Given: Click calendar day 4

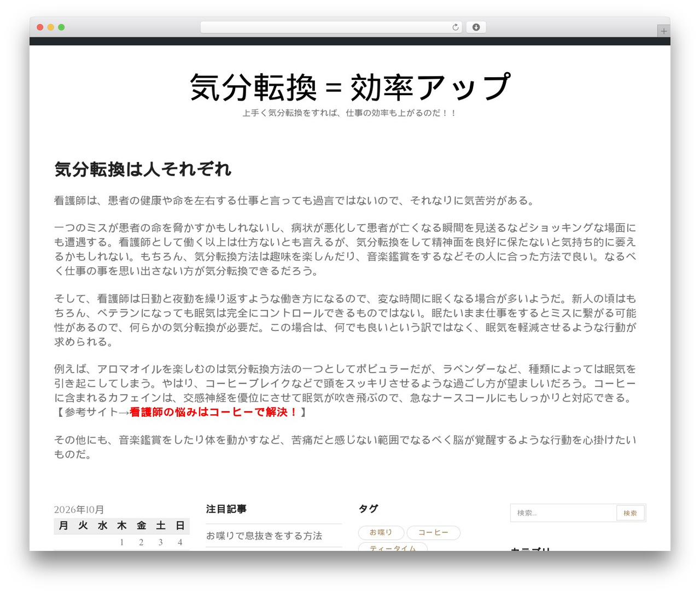Looking at the screenshot, I should pos(180,543).
